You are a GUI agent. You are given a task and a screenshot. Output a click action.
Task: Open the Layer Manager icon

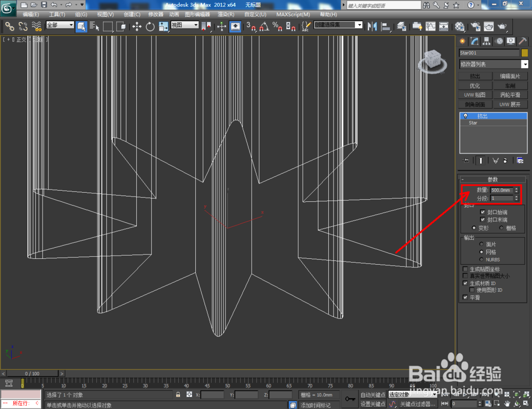pyautogui.click(x=402, y=26)
